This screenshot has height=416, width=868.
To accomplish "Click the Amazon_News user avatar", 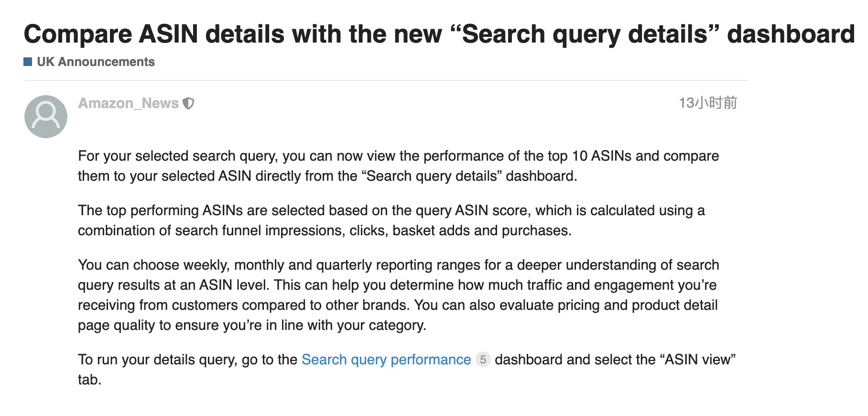I will tap(46, 117).
